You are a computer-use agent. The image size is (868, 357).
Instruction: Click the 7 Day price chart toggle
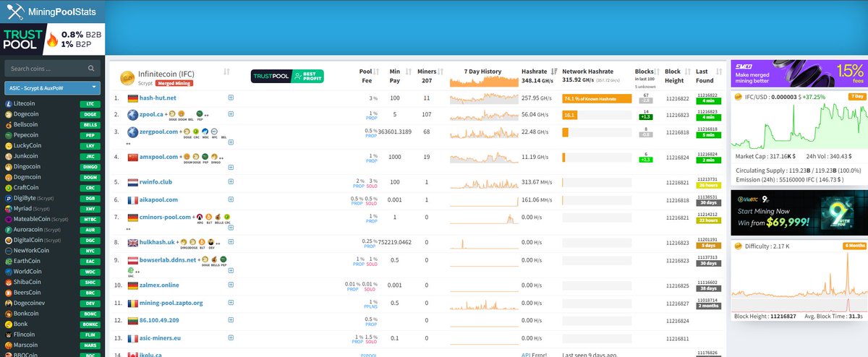[x=856, y=96]
